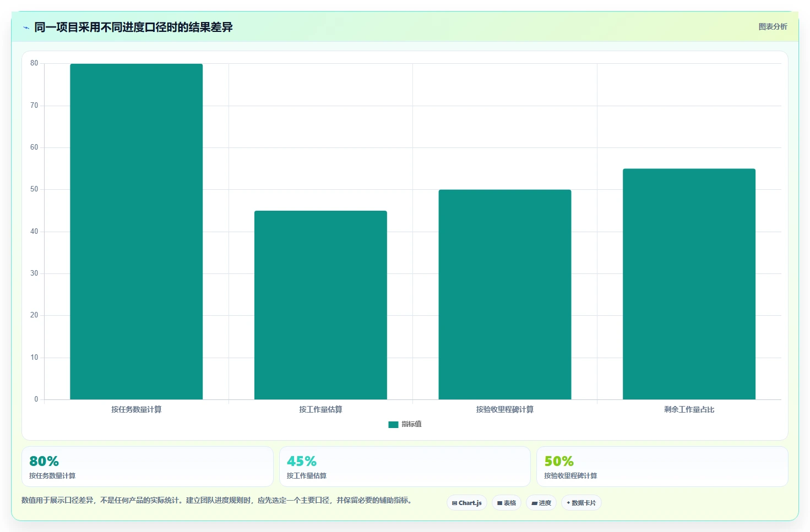Click the green 50% figure in third card
Viewport: 810px width, 532px height.
point(559,461)
